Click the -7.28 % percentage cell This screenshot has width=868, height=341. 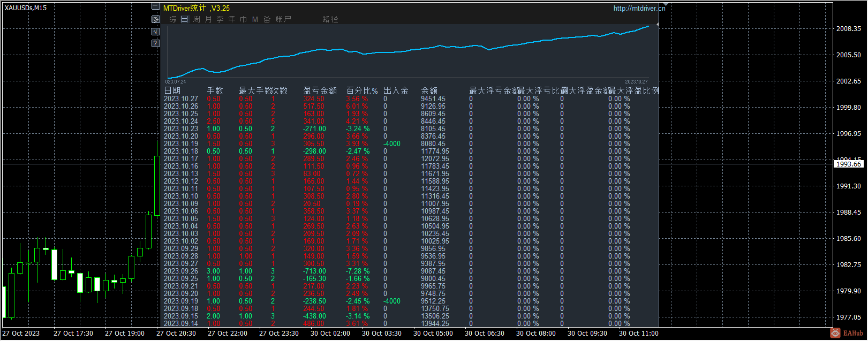[x=358, y=271]
